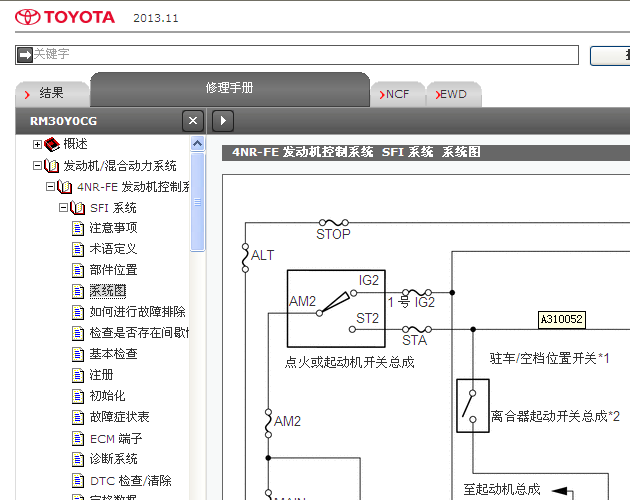Click the document icon beside 系统图
Viewport: 630px width, 500px height.
[x=78, y=291]
